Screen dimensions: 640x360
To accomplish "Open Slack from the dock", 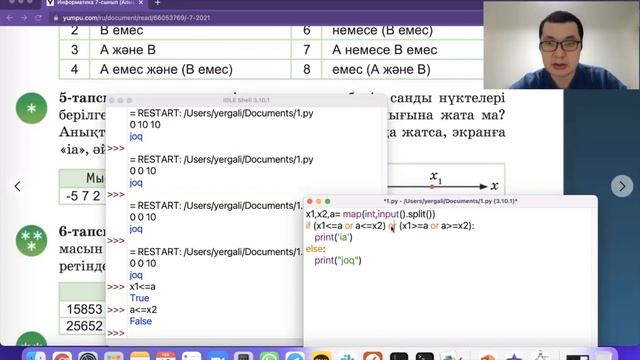I will (x=347, y=356).
